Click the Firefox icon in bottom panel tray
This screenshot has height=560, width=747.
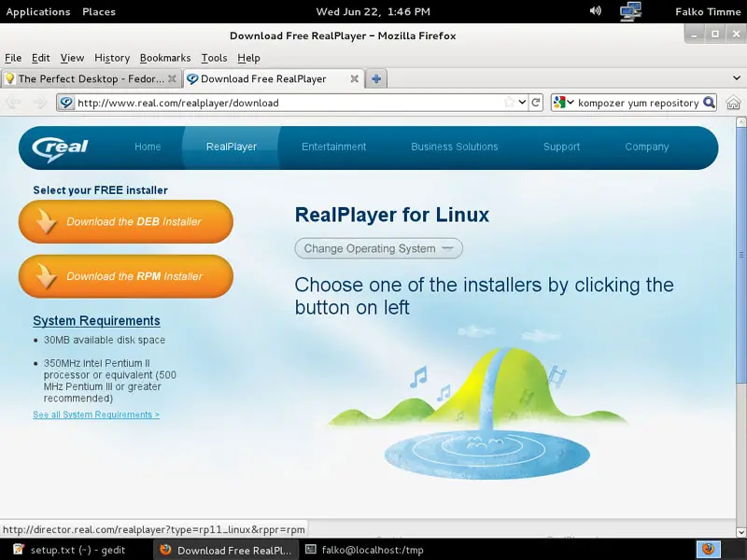point(709,550)
